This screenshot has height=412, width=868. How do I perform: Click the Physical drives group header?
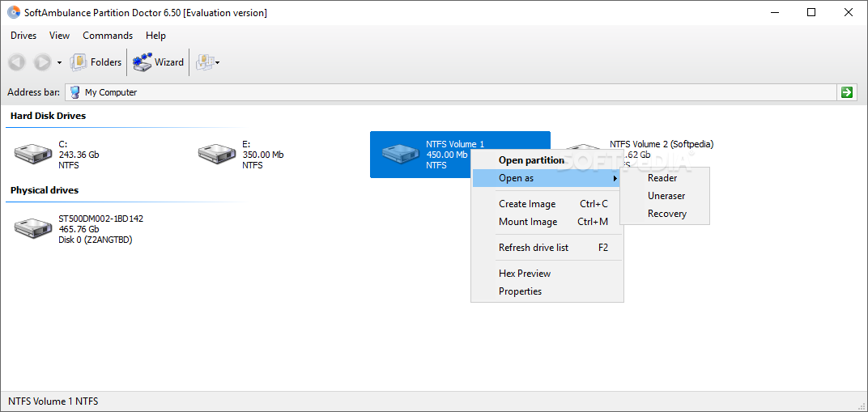point(45,190)
